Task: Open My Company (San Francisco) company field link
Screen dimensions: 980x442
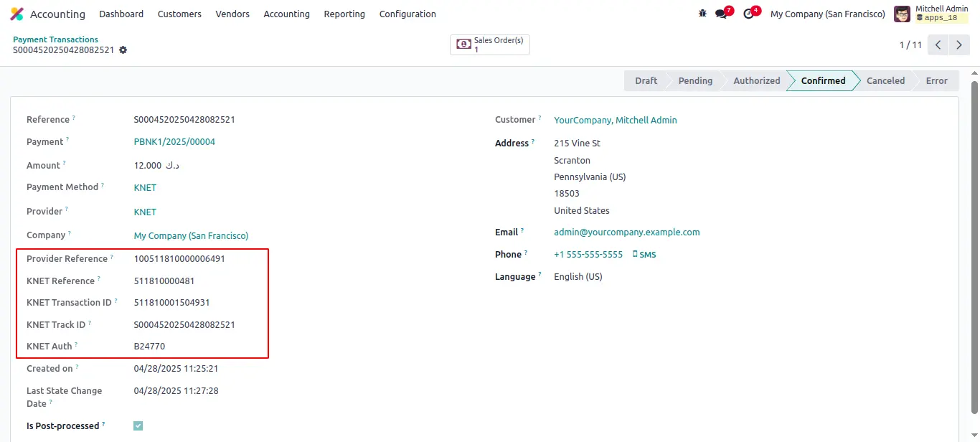Action: [x=191, y=236]
